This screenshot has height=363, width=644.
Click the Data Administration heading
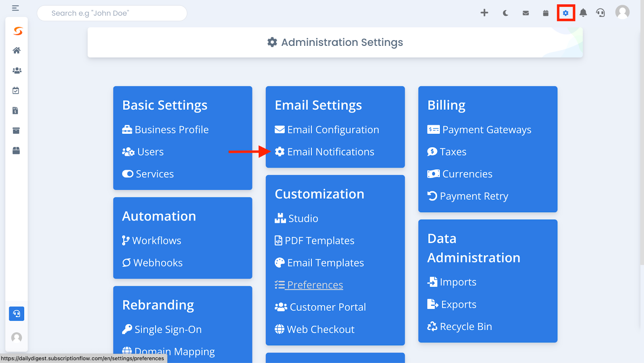(474, 248)
